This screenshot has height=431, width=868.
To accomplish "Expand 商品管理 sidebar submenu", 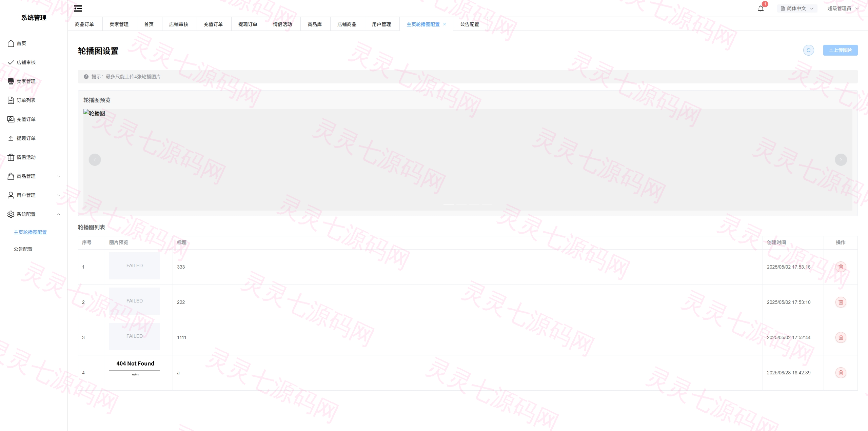I will (34, 176).
